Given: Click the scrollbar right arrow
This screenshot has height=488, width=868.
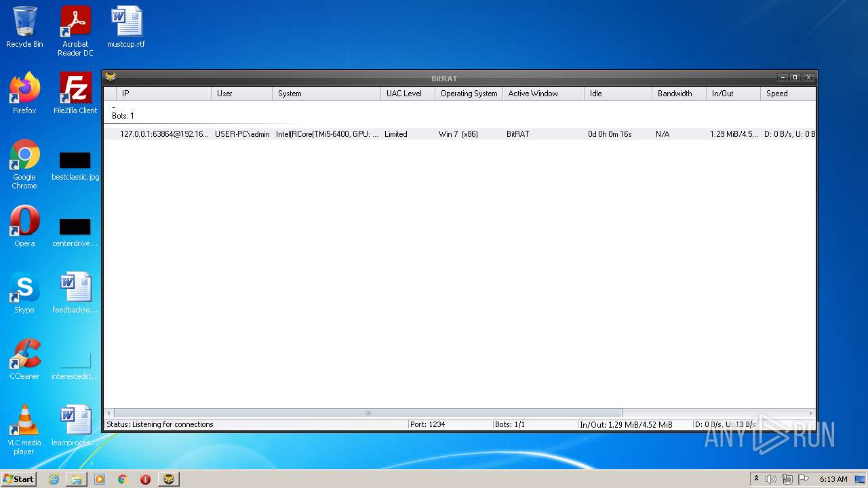Looking at the screenshot, I should pyautogui.click(x=810, y=413).
